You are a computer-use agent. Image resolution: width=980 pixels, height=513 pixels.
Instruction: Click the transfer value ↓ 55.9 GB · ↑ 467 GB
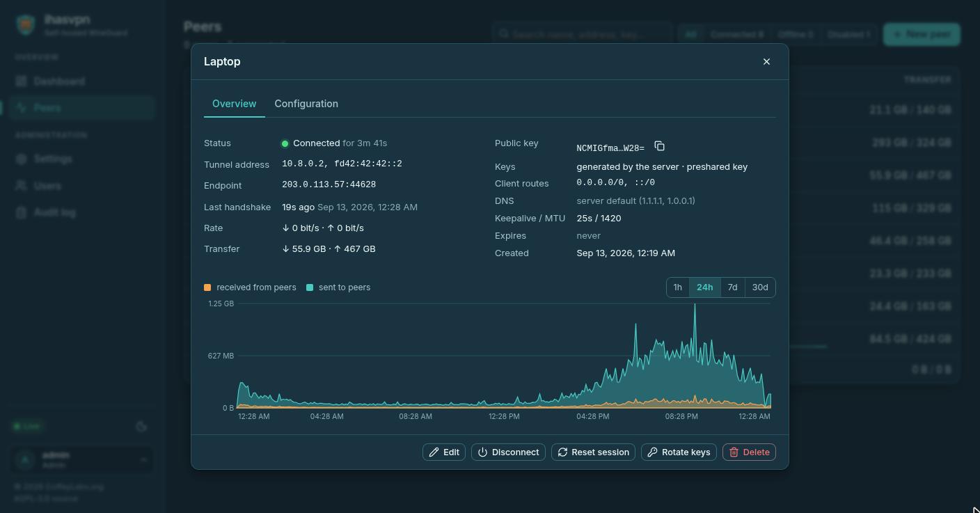(x=329, y=248)
